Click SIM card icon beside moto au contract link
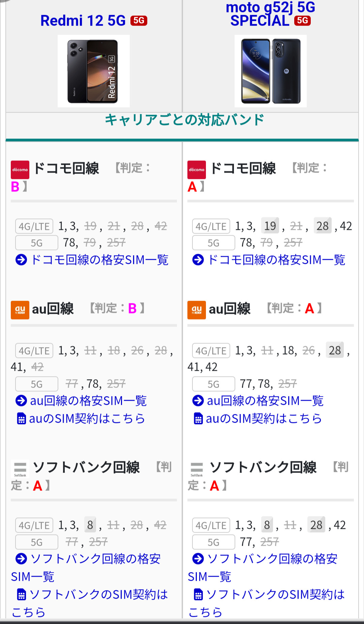This screenshot has height=624, width=364. [x=198, y=419]
